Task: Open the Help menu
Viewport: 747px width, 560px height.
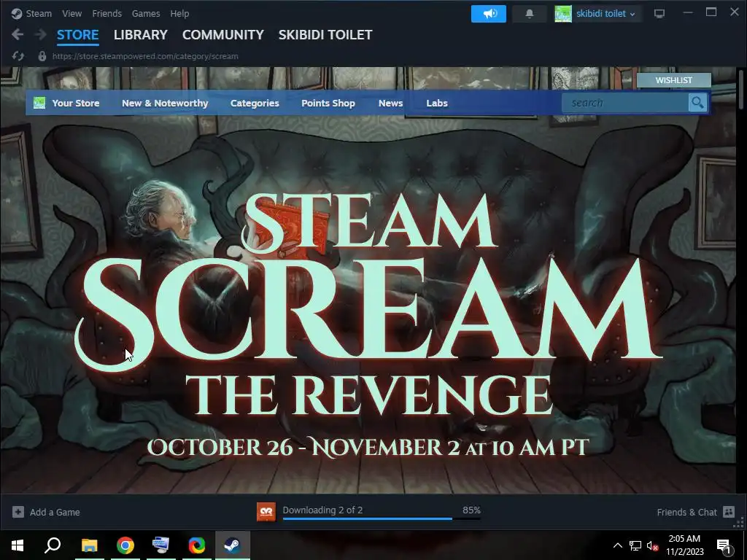Action: (x=179, y=13)
